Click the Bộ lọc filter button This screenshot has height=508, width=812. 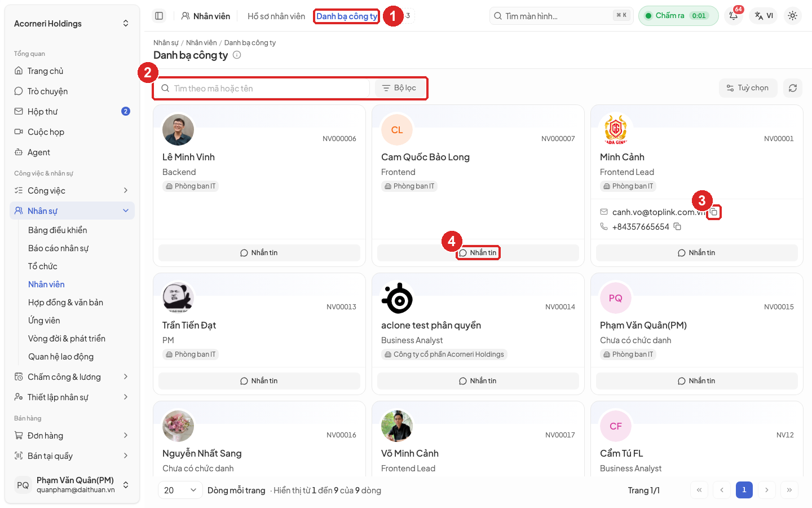coord(399,88)
